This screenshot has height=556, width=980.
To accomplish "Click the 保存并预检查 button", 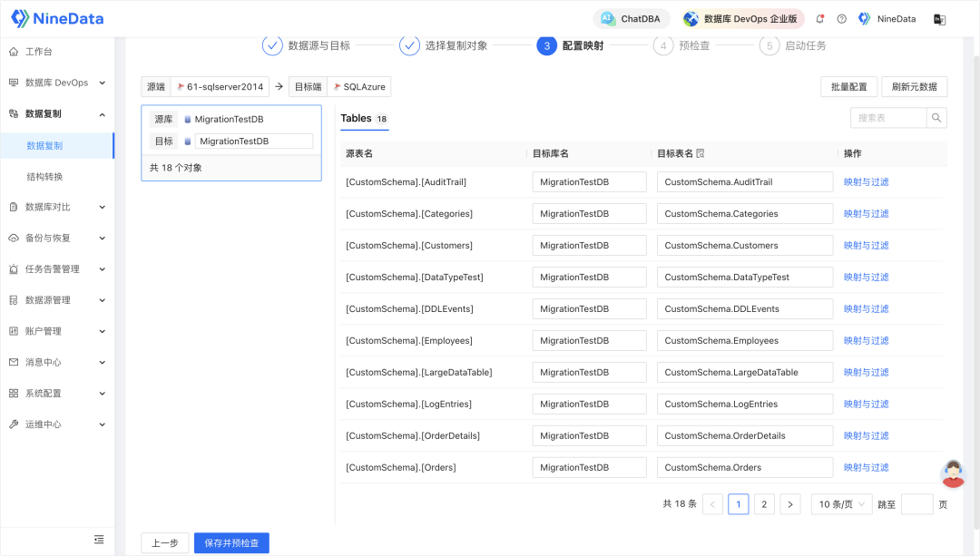I will (231, 543).
